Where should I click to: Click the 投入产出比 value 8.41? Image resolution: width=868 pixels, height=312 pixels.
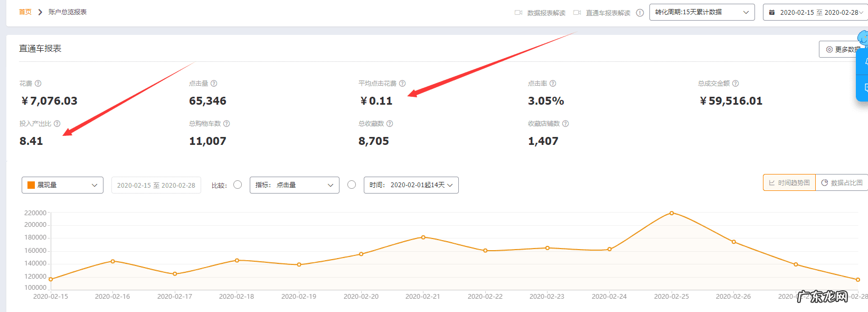click(x=31, y=141)
